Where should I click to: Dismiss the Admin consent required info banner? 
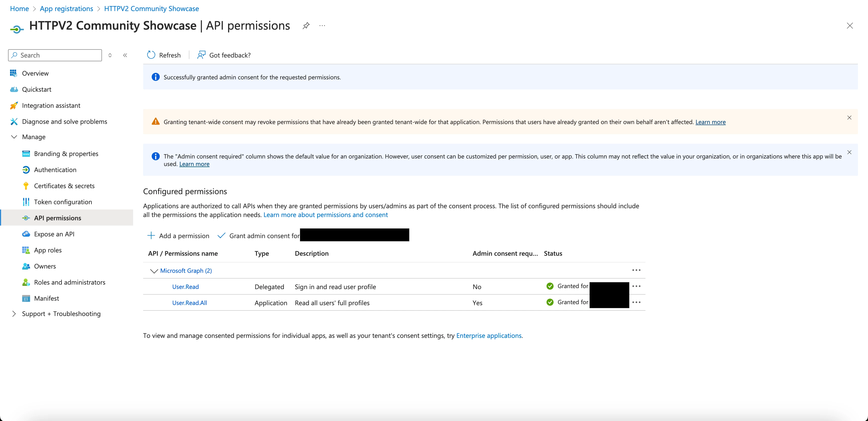click(849, 152)
